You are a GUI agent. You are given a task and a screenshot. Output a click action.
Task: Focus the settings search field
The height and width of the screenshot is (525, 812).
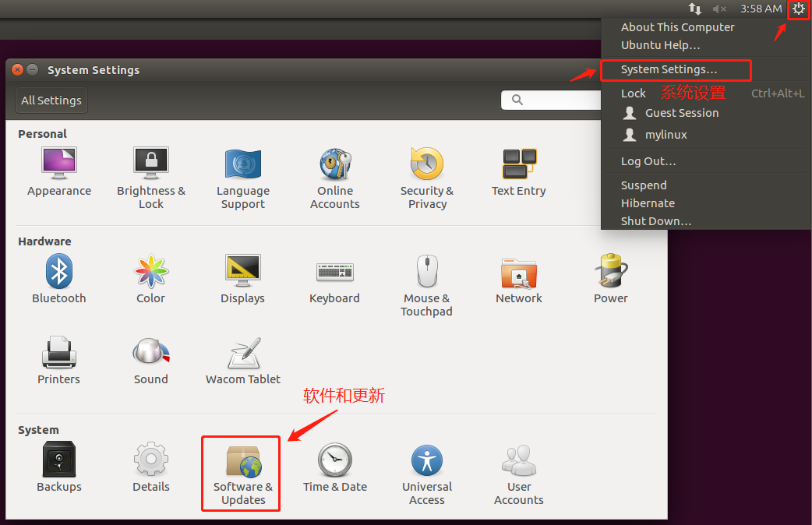tap(551, 100)
